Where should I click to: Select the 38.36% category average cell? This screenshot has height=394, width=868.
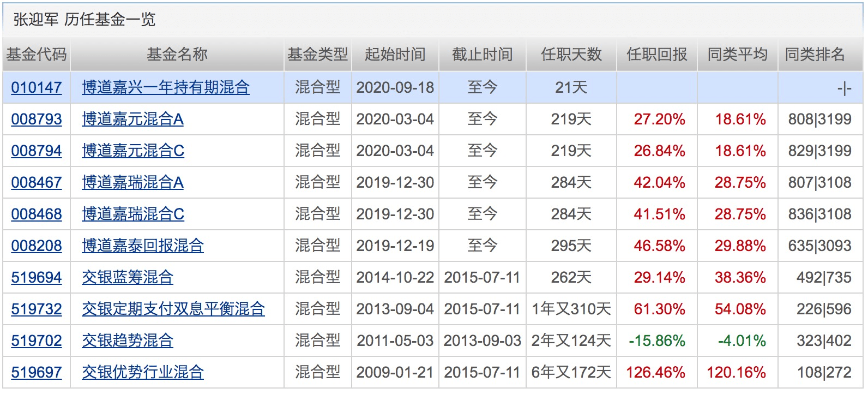click(738, 277)
